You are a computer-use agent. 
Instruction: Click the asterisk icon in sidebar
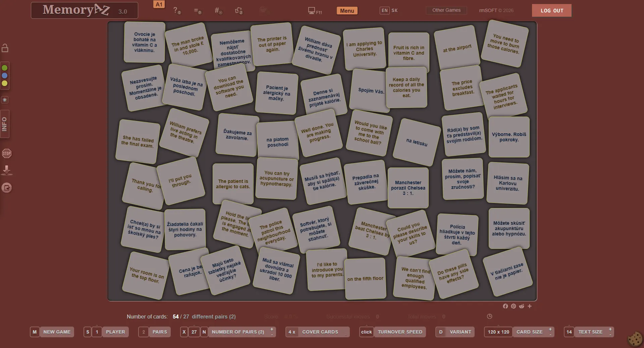(x=5, y=100)
